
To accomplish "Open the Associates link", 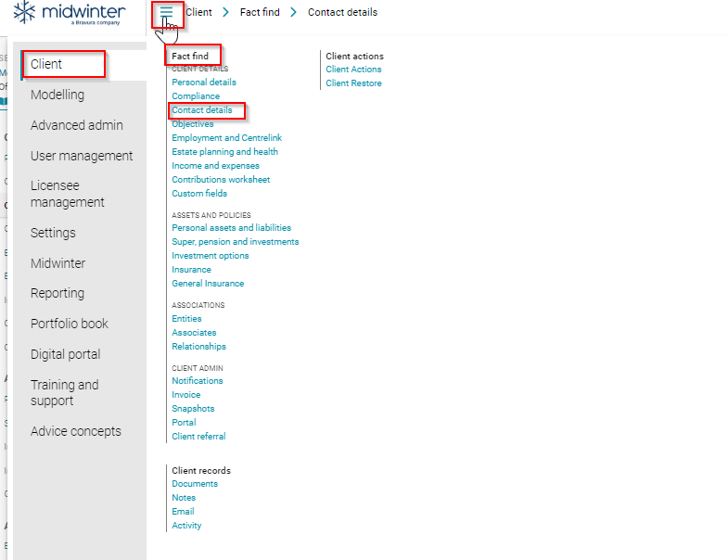I will pos(194,333).
